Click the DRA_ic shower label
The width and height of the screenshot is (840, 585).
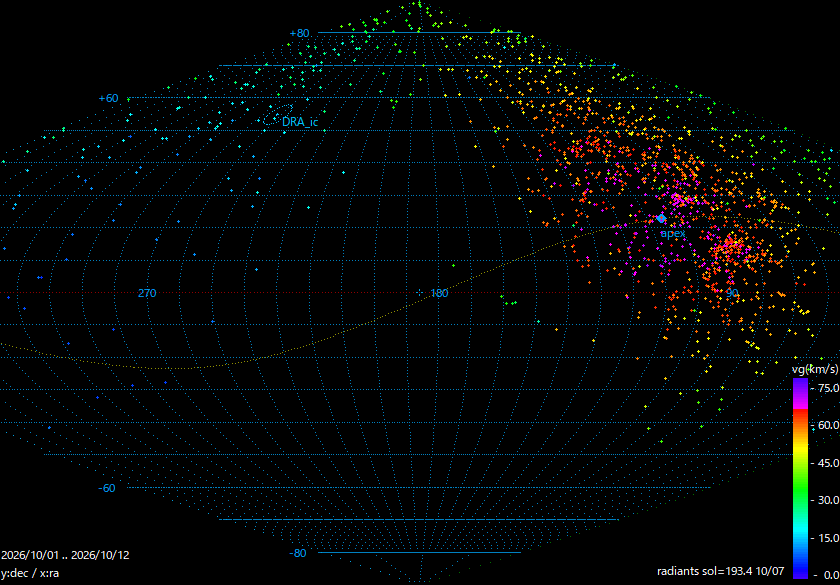[300, 122]
